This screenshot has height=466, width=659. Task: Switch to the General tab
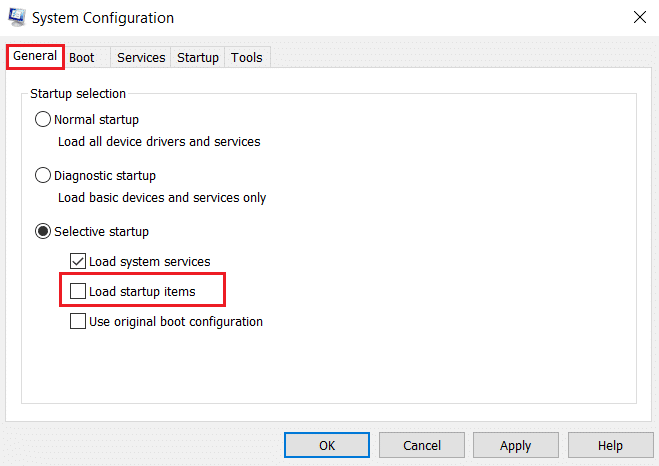(x=35, y=56)
